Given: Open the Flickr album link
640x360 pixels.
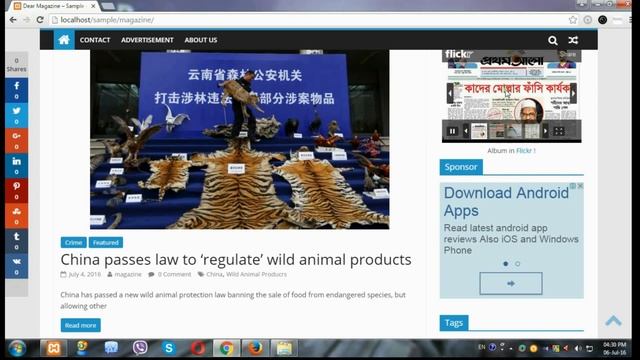Looking at the screenshot, I should point(524,151).
